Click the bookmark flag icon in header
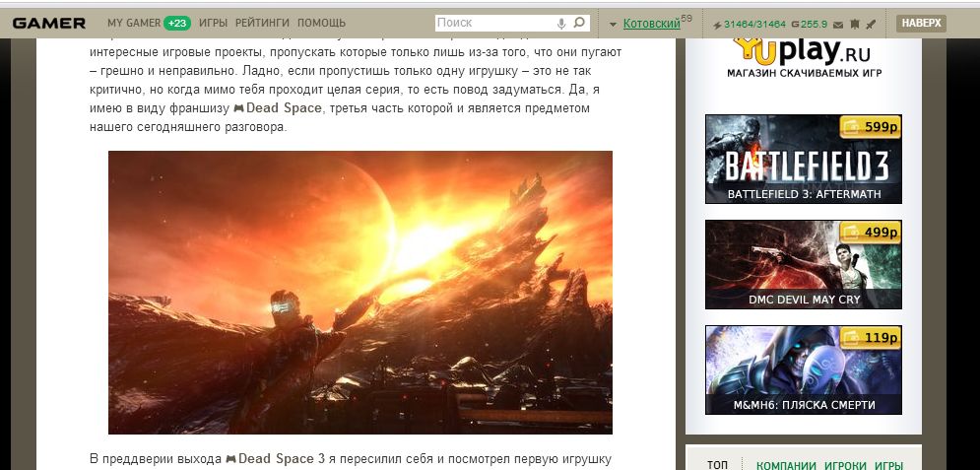The image size is (980, 470). 855,25
